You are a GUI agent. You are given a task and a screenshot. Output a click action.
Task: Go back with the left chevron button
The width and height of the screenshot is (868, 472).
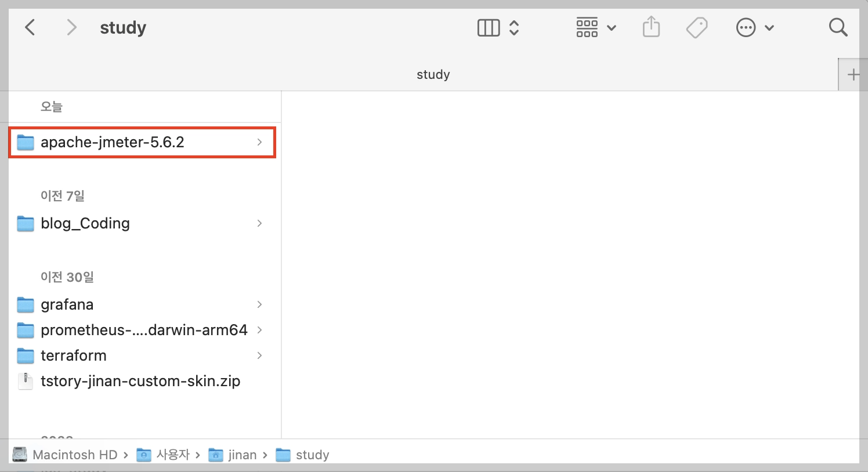[x=30, y=27]
